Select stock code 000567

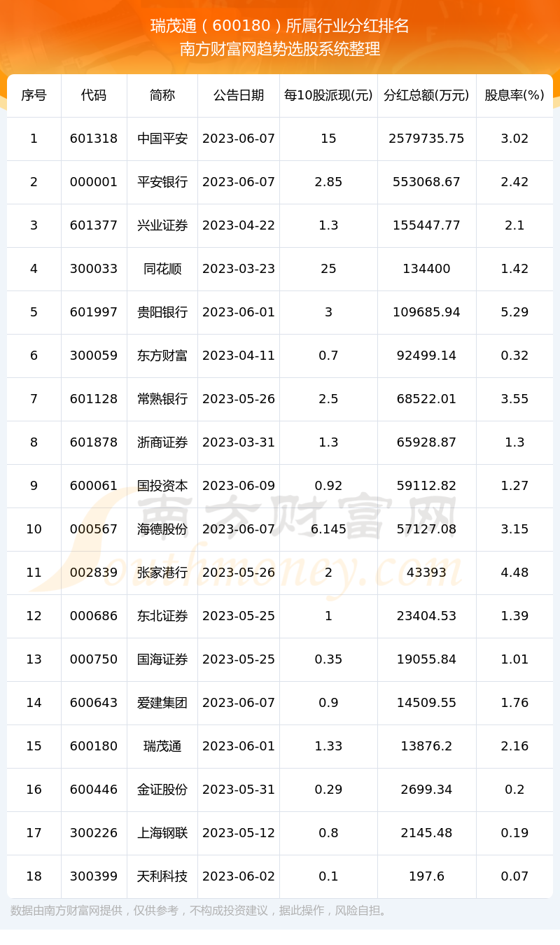click(94, 529)
